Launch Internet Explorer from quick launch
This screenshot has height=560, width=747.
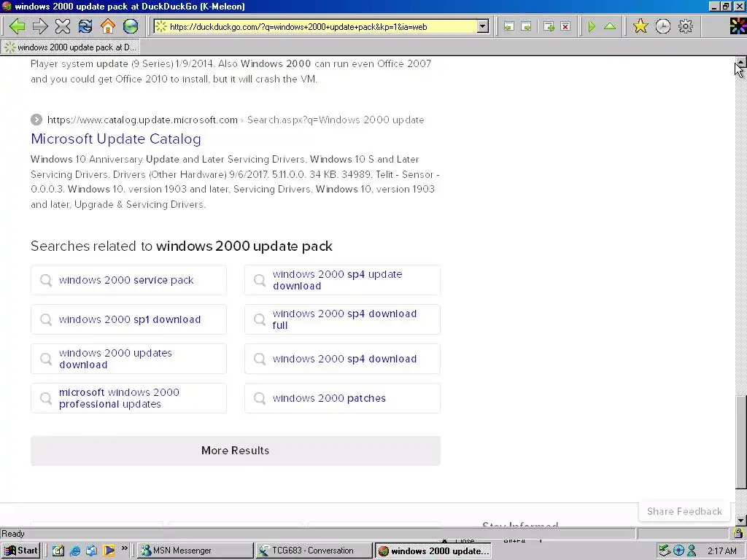75,551
